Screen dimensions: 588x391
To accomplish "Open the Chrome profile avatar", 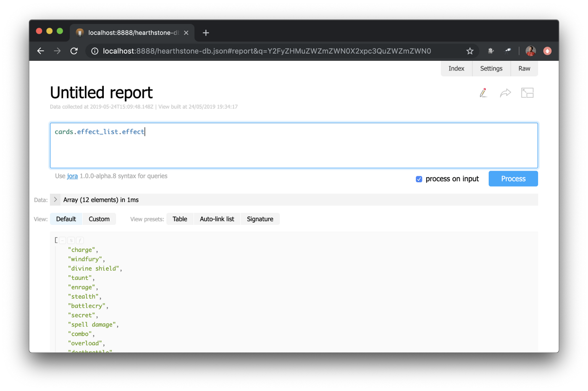I will (530, 51).
